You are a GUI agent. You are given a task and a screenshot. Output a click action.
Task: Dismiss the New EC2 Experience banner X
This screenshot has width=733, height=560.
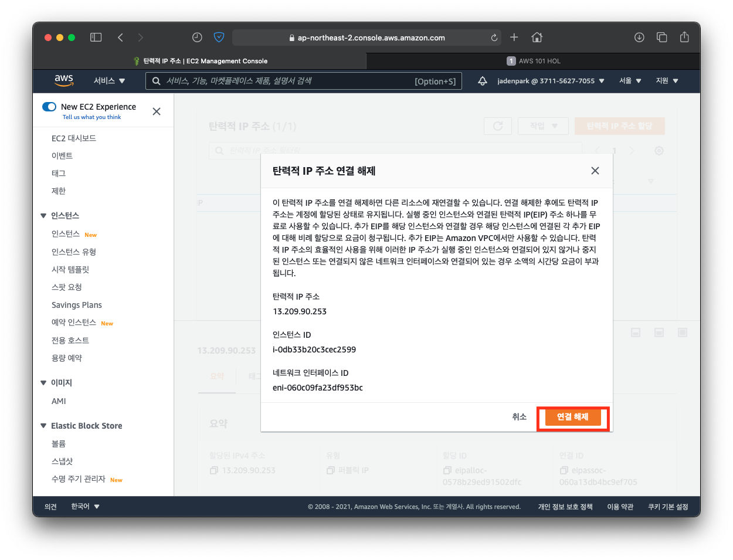(x=157, y=111)
